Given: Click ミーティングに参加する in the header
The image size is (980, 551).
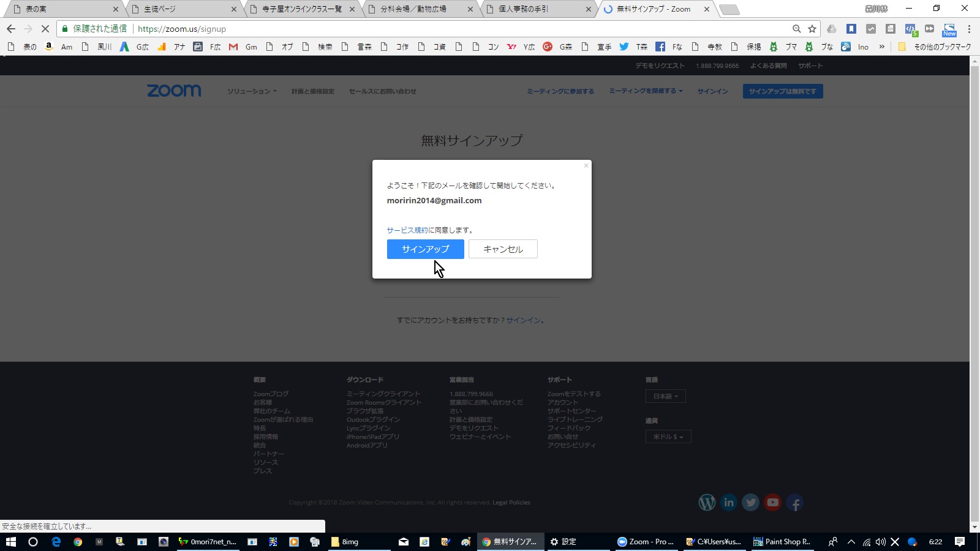Looking at the screenshot, I should click(x=560, y=91).
